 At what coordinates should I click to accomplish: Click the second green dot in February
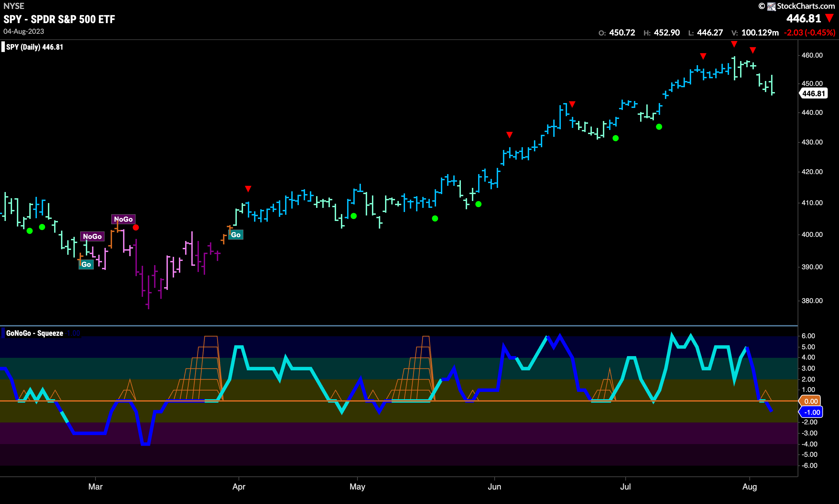[42, 227]
